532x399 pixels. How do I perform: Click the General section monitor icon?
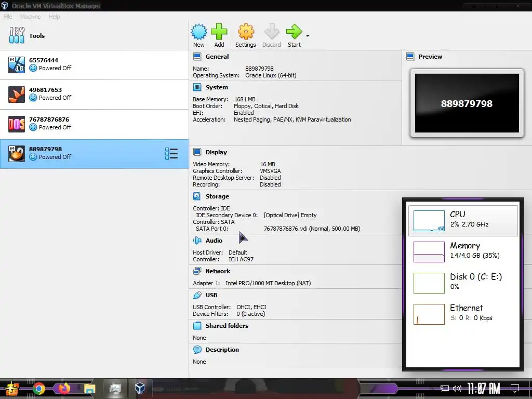point(197,57)
